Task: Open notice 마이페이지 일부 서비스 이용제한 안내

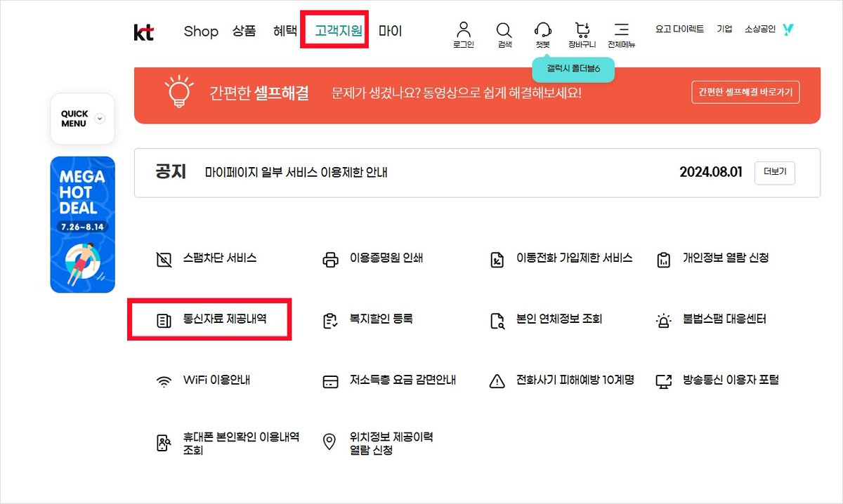Action: tap(296, 173)
